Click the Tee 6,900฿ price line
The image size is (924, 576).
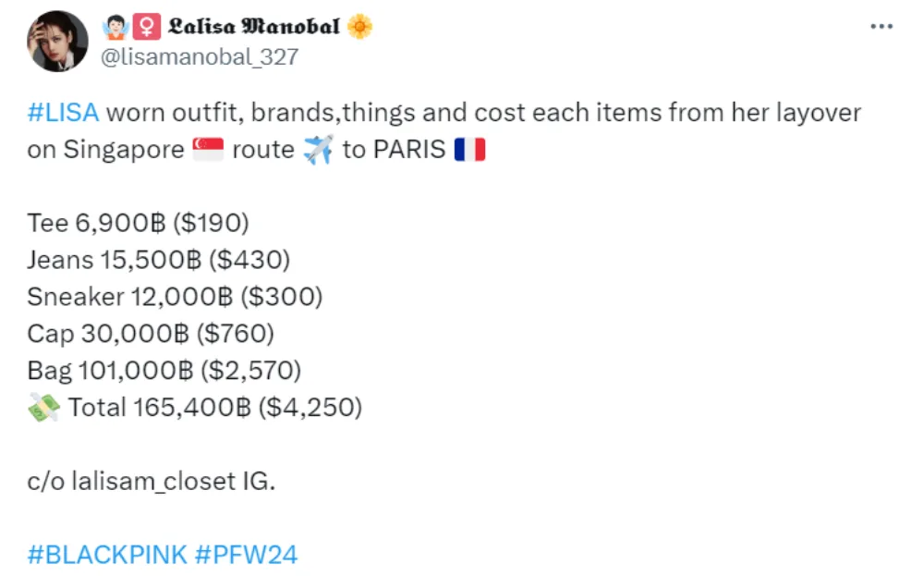click(x=139, y=223)
